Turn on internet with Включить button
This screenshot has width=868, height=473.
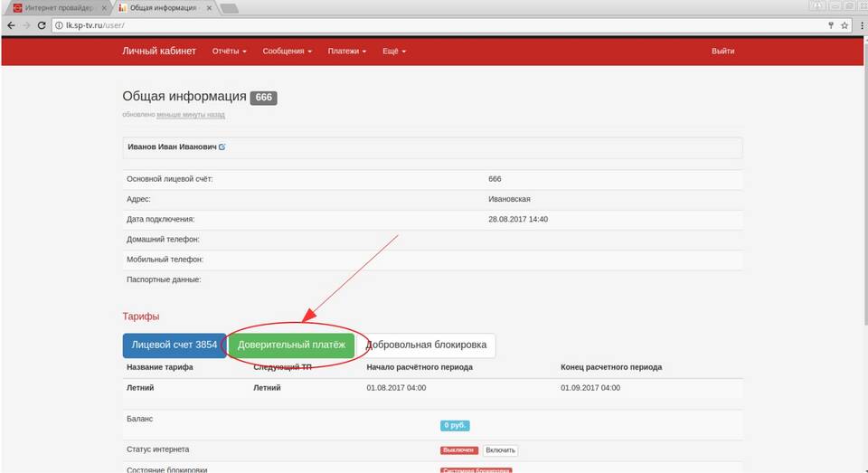click(500, 449)
